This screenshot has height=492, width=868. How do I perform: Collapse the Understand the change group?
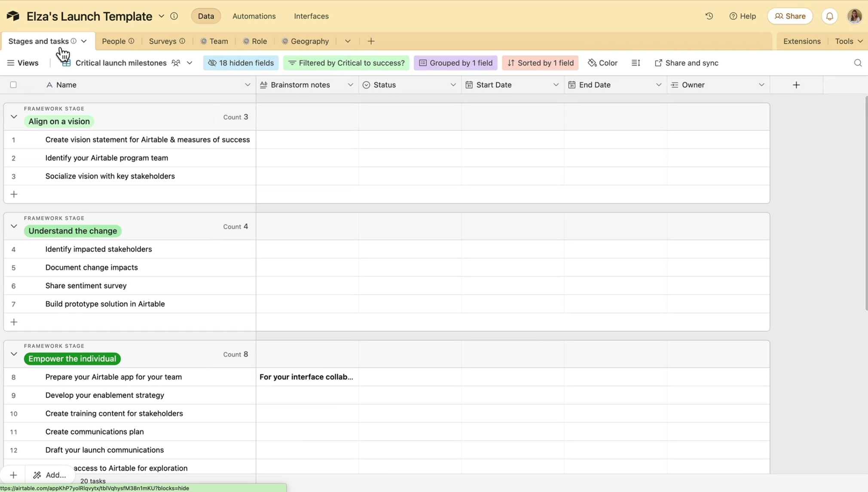click(x=14, y=226)
